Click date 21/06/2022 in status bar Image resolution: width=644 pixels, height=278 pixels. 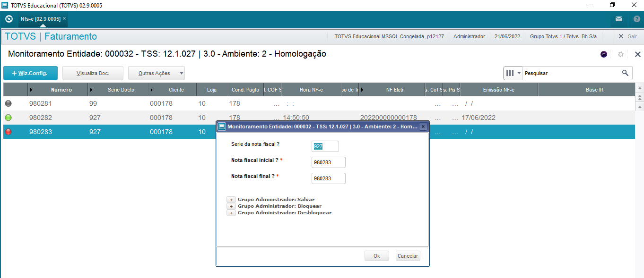click(x=507, y=36)
